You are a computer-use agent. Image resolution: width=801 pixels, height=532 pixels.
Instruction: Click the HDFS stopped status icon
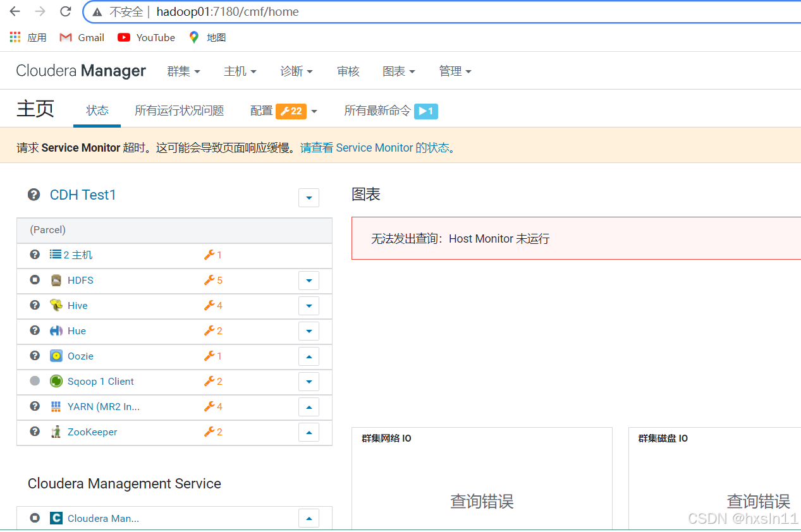coord(35,279)
